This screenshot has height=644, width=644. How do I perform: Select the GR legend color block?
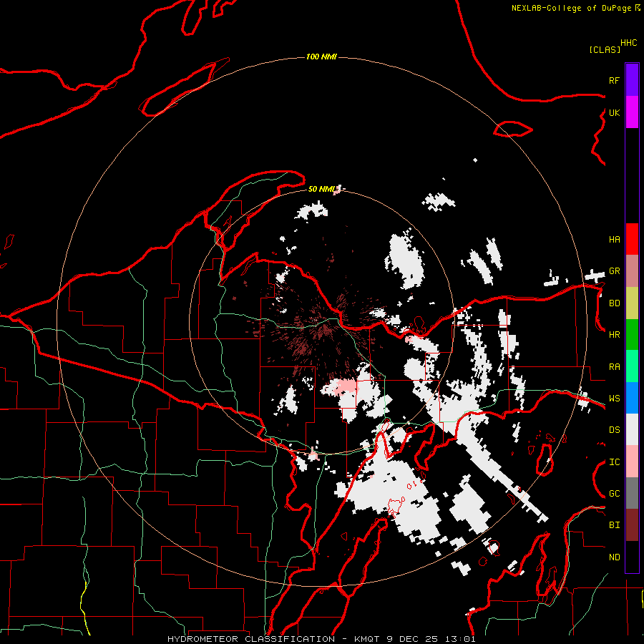(x=632, y=270)
